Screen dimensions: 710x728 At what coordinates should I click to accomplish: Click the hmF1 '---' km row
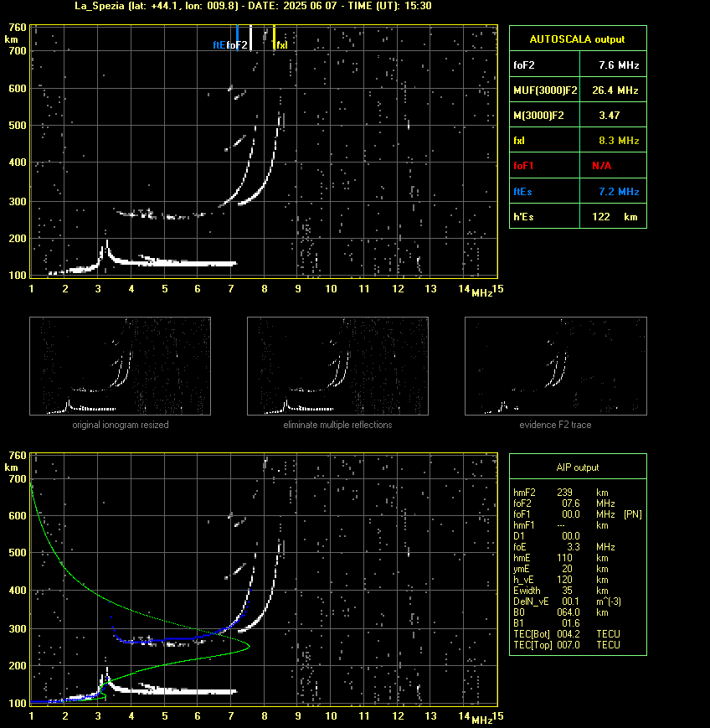pos(561,525)
